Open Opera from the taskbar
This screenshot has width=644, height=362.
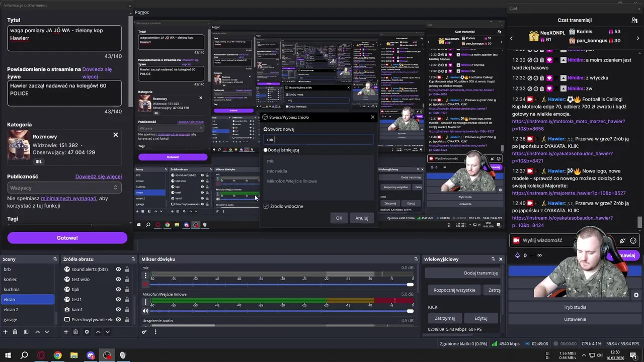(41, 355)
